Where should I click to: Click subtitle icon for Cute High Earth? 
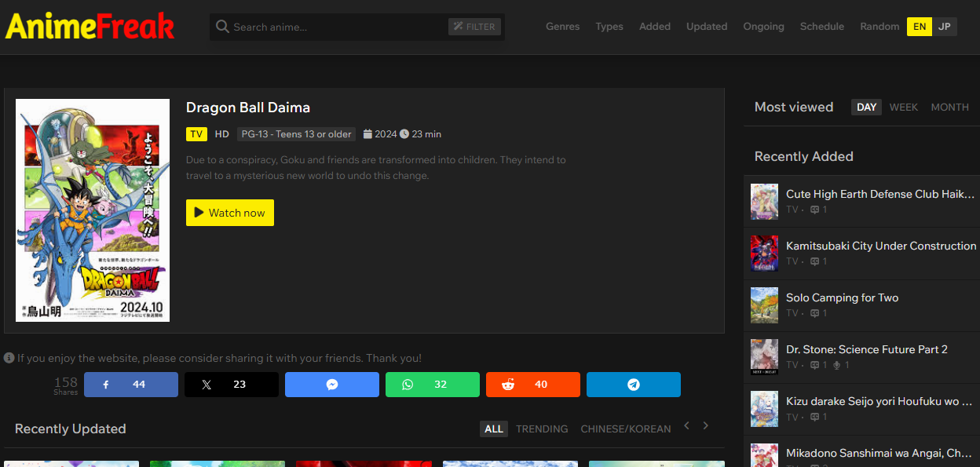(814, 210)
